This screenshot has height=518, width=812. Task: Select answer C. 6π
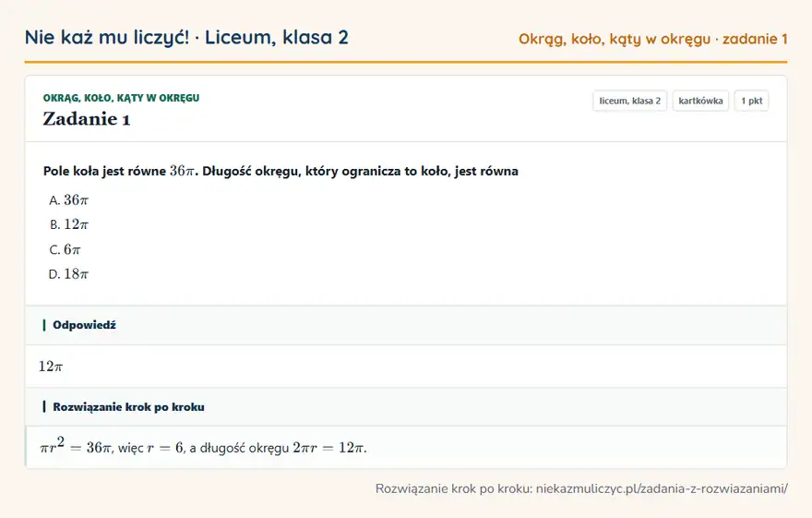pos(65,249)
